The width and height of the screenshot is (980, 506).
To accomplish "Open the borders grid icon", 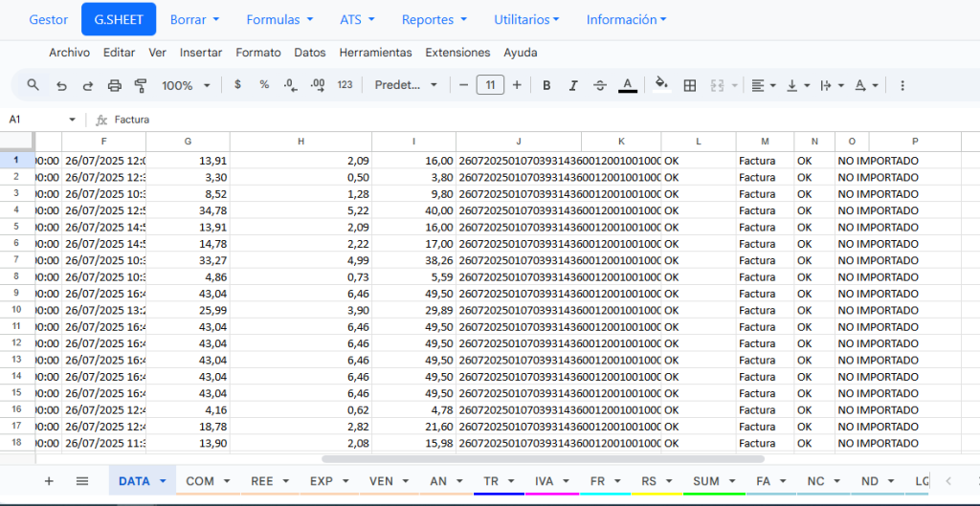I will 689,85.
